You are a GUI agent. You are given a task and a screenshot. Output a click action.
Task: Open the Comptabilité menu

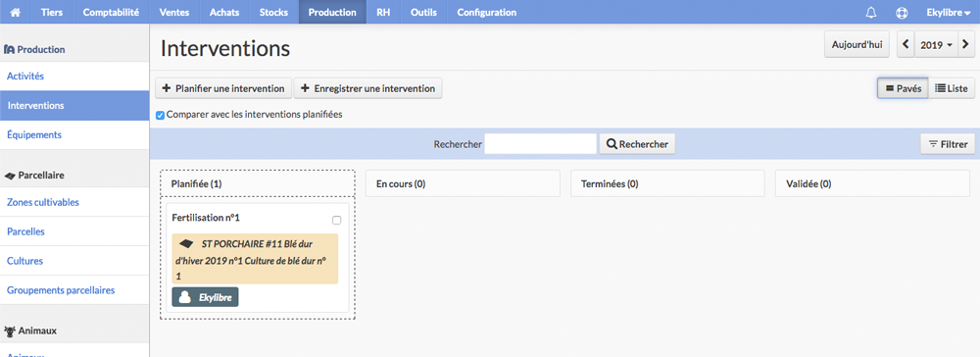(111, 12)
